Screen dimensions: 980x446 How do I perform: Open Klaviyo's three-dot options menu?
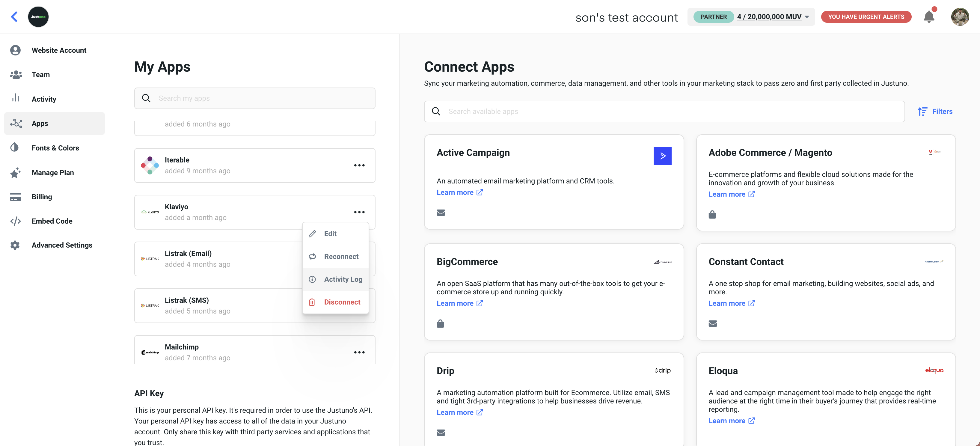[x=359, y=212]
